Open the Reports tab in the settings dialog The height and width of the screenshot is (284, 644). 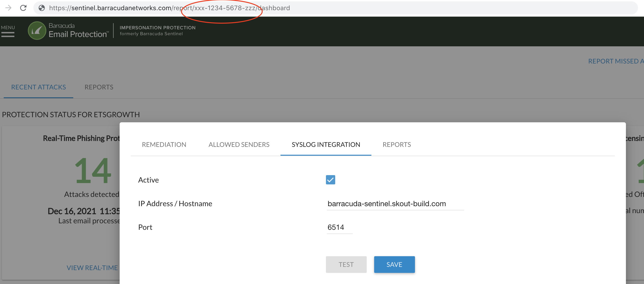click(396, 144)
